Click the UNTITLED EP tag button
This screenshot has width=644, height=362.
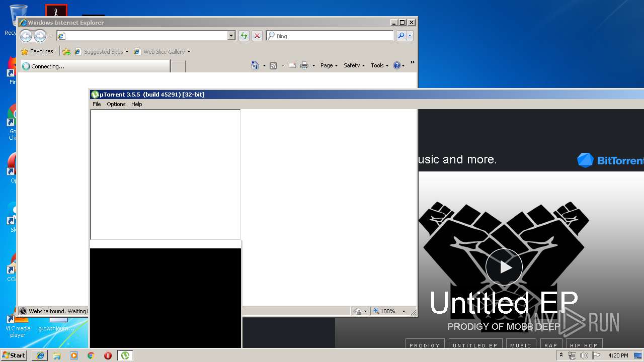click(475, 345)
